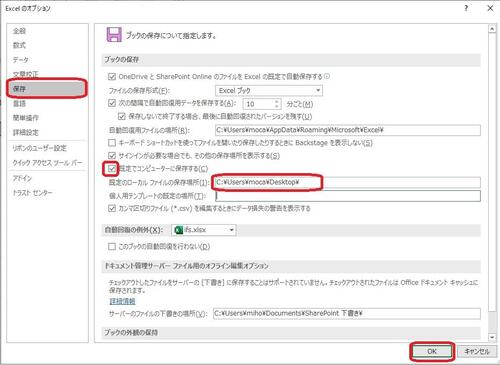
Task: Open クイック アクセス ツール バー category
Action: point(47,163)
